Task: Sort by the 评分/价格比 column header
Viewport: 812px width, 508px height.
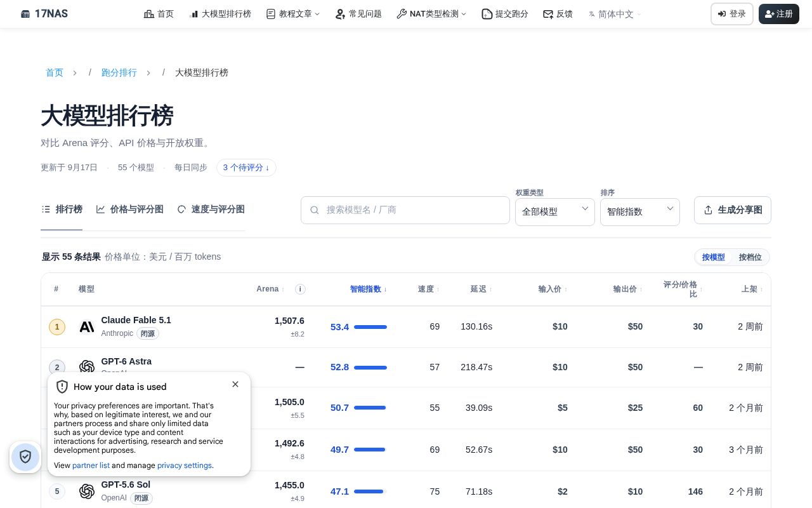Action: point(683,289)
